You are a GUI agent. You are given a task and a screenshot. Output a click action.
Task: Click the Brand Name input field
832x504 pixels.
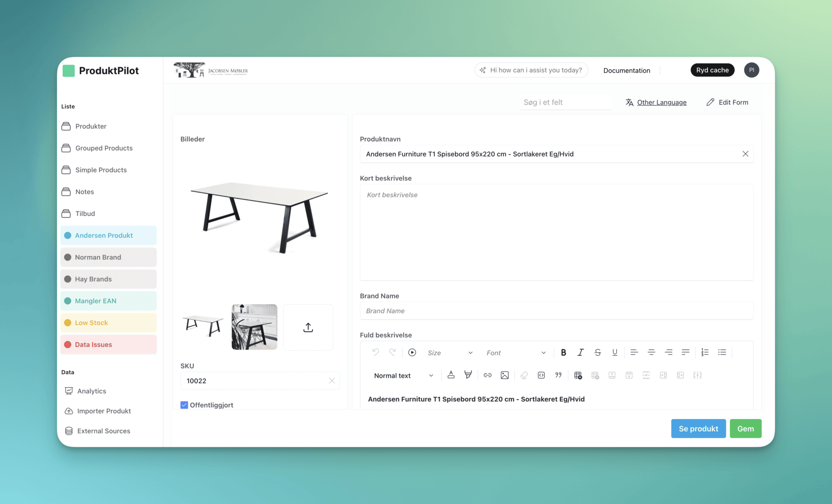pyautogui.click(x=557, y=311)
